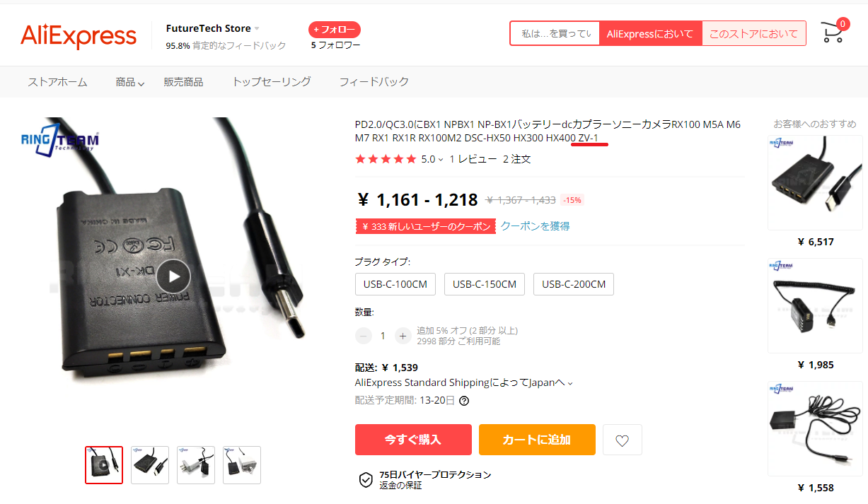Go to the トップセーリング tab
The image size is (868, 504).
272,81
